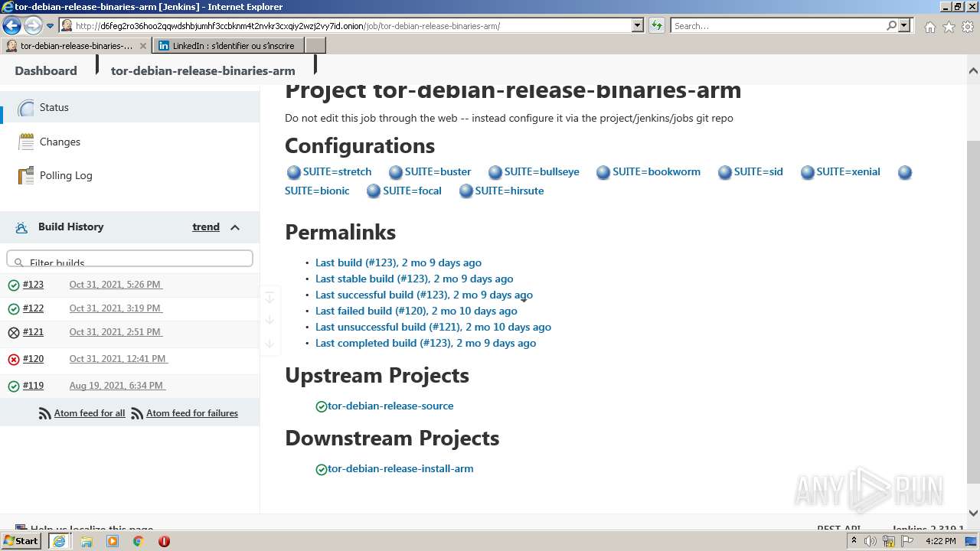
Task: Open the Favorites star icon
Action: (x=949, y=27)
